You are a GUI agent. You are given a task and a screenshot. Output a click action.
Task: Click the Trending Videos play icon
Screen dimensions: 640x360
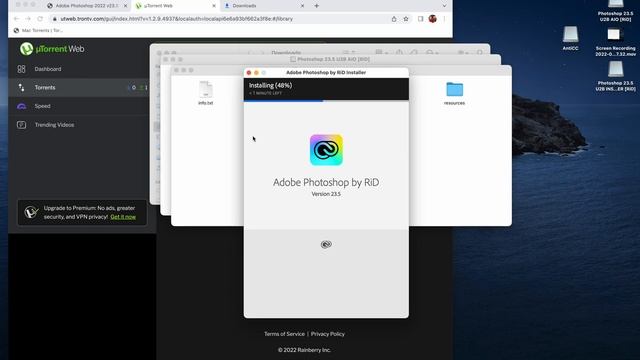pos(22,125)
